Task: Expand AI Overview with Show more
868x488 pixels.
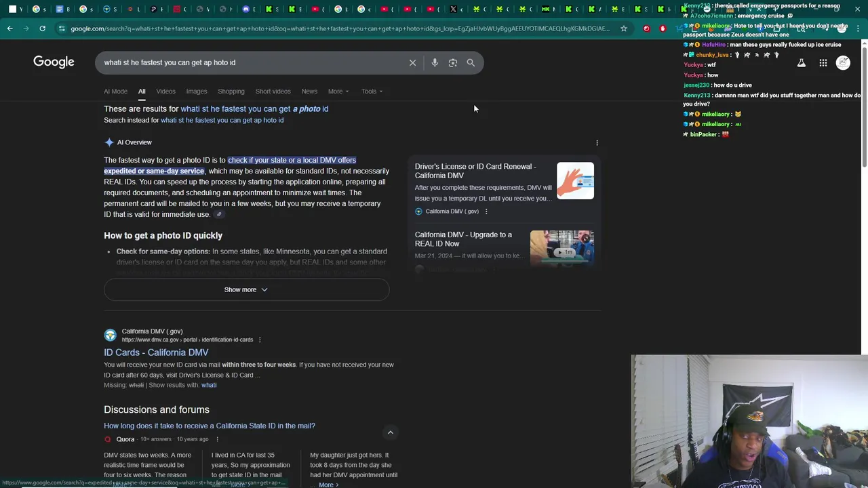Action: [x=246, y=289]
